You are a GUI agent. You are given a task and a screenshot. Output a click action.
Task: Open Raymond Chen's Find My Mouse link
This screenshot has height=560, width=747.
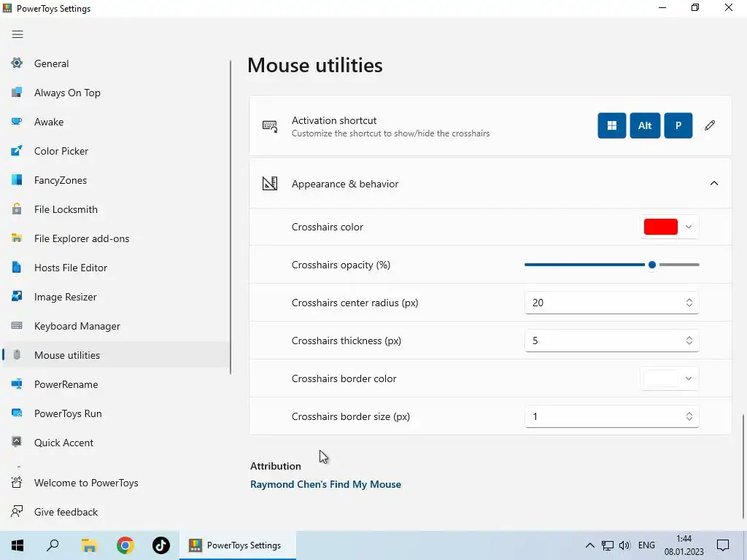(326, 484)
